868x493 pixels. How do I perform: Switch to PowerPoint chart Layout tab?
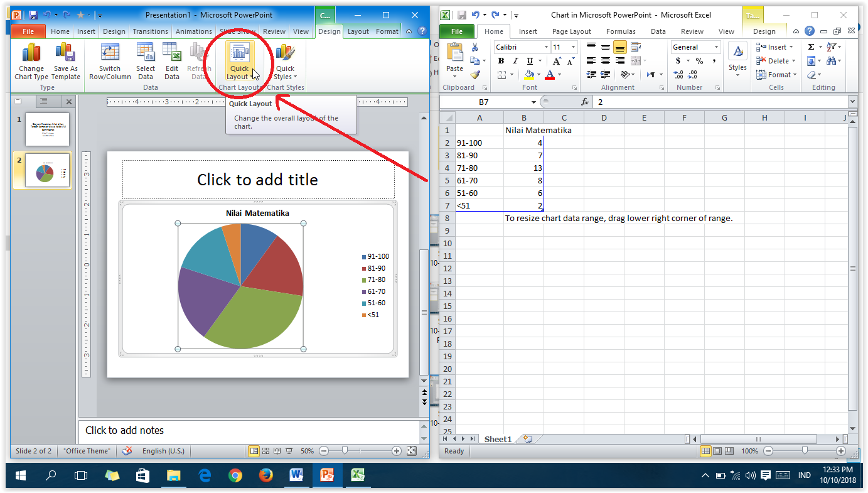358,31
